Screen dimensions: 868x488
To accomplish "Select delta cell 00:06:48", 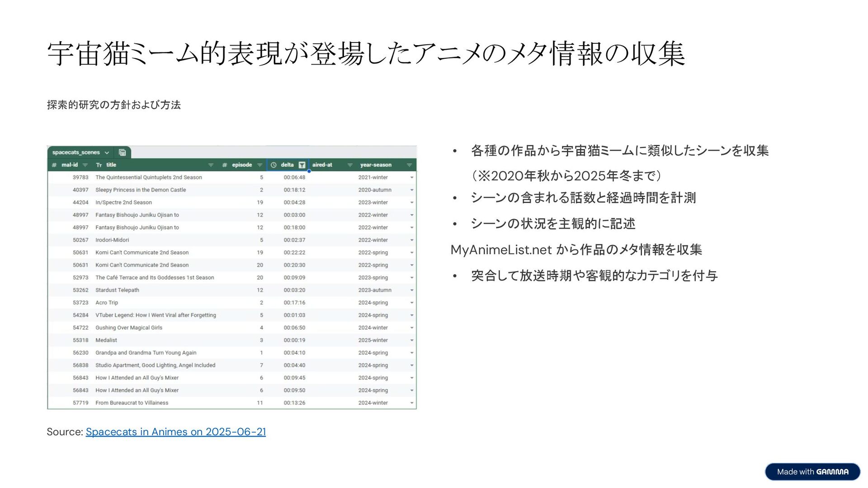I will pos(294,178).
